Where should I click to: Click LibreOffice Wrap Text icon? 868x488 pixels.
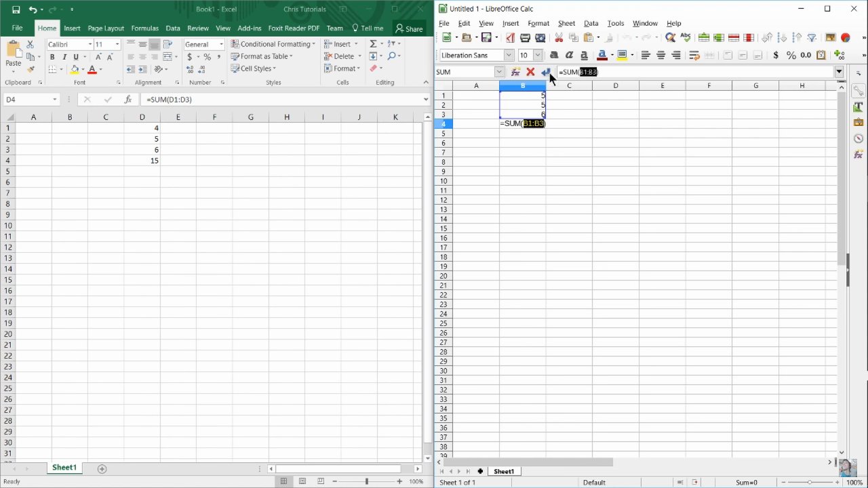click(694, 55)
